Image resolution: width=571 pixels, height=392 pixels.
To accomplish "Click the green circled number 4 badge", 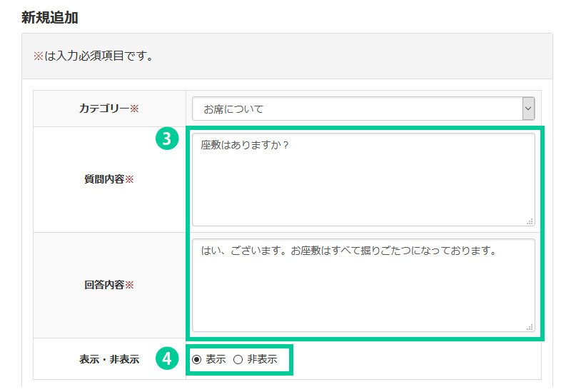I will click(x=166, y=359).
